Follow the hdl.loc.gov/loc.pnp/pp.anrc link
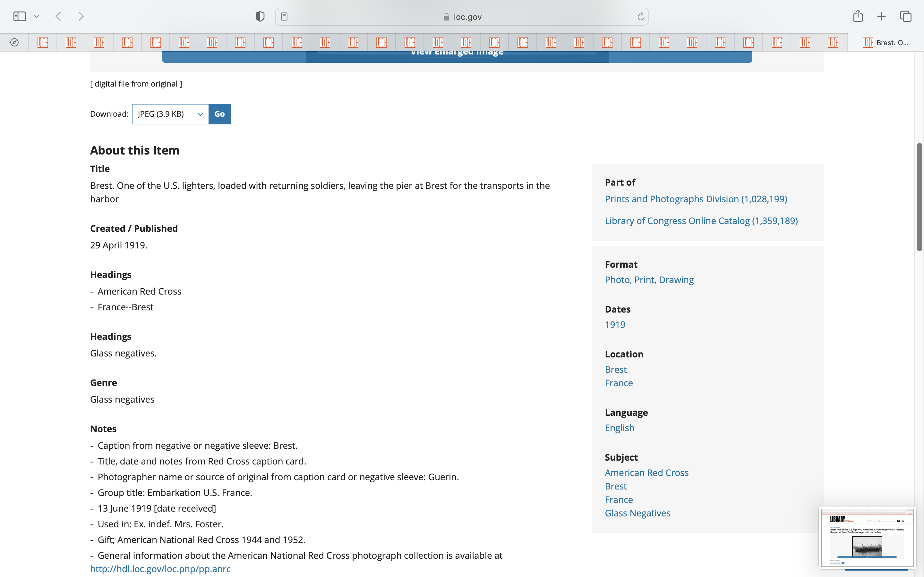Image resolution: width=924 pixels, height=577 pixels. pos(160,569)
